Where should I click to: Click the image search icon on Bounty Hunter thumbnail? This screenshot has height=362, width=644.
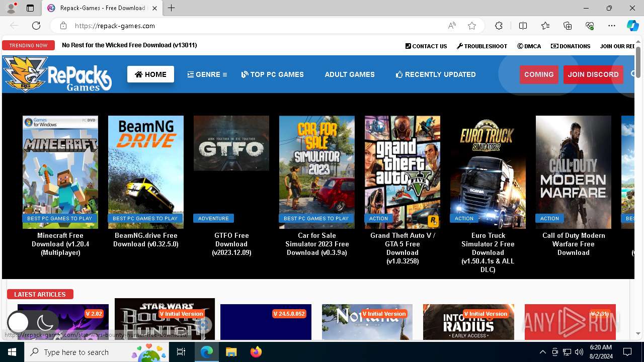(x=203, y=325)
